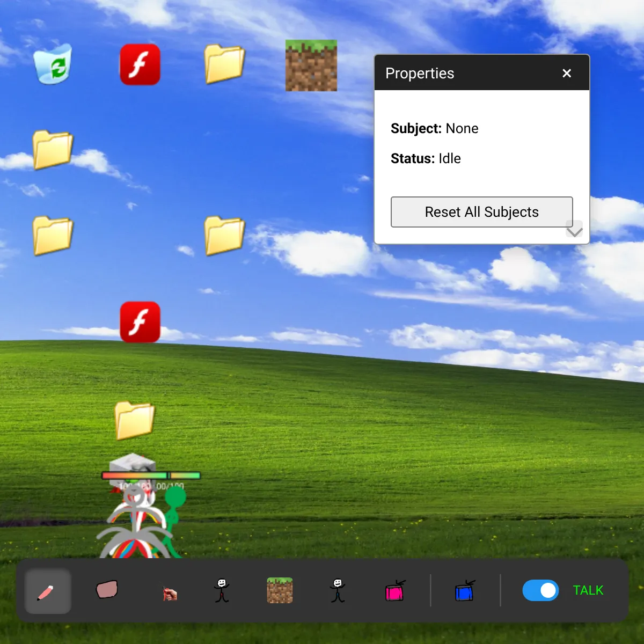Click the blue box tool icon
This screenshot has height=644, width=644.
[x=465, y=590]
